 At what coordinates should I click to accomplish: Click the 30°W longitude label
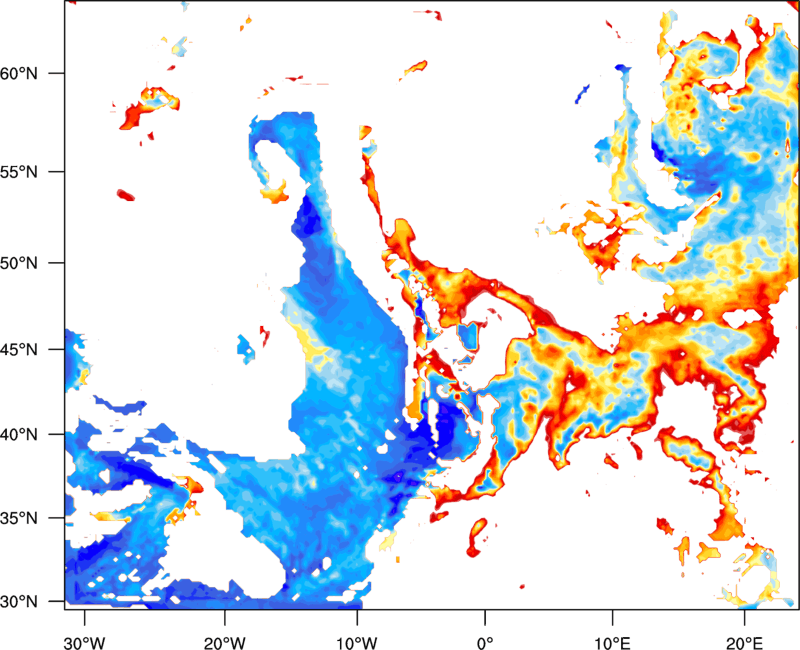point(84,643)
